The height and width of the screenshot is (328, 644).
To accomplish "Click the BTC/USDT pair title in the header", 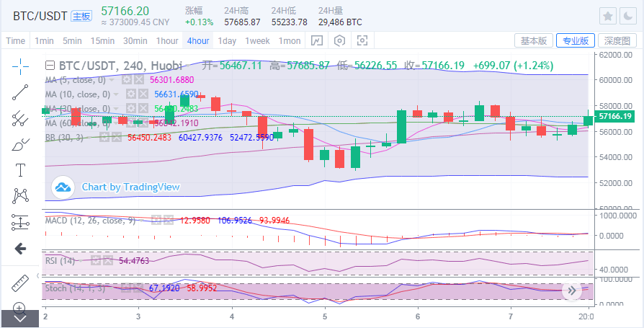I will 40,17.
